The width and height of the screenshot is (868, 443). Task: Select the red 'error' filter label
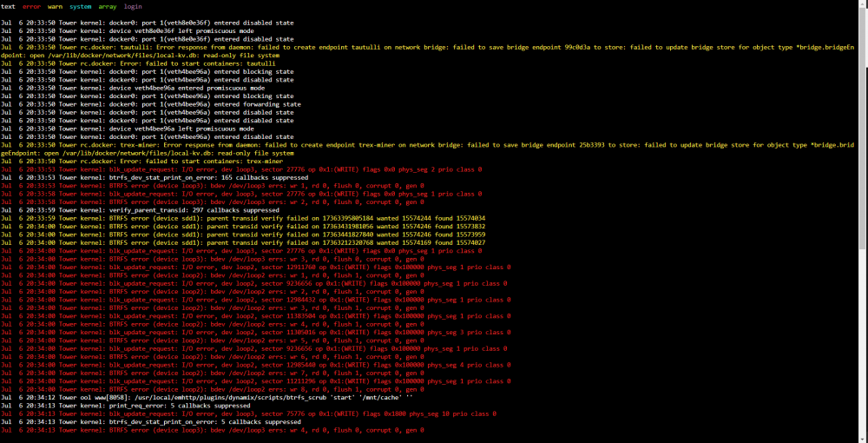coord(31,7)
